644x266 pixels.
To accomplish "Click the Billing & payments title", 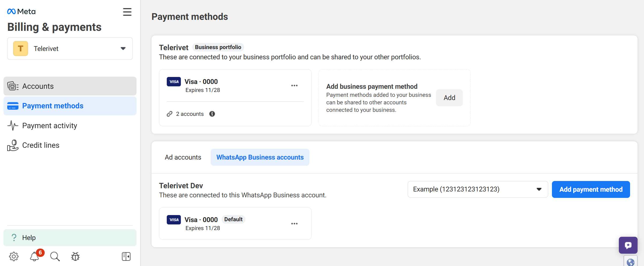I will click(54, 27).
